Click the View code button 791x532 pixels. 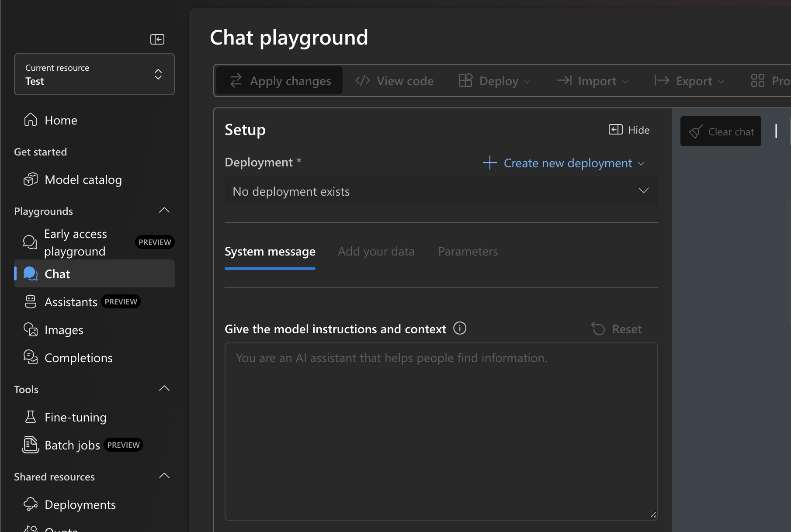[395, 81]
